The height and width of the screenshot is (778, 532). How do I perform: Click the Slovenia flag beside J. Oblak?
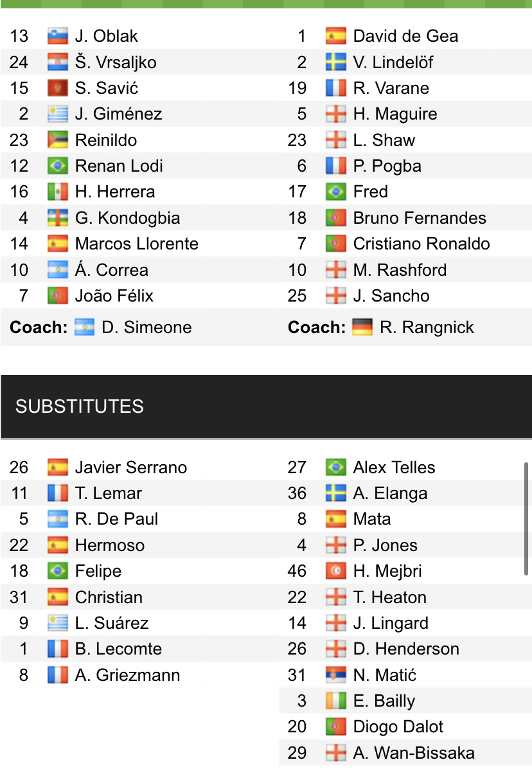tap(57, 36)
